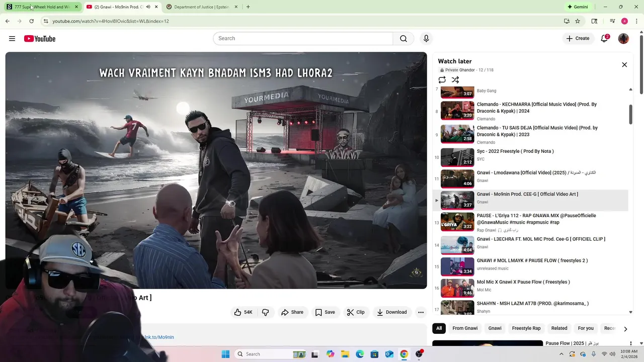
Task: Show more chips with right arrow
Action: 625,329
